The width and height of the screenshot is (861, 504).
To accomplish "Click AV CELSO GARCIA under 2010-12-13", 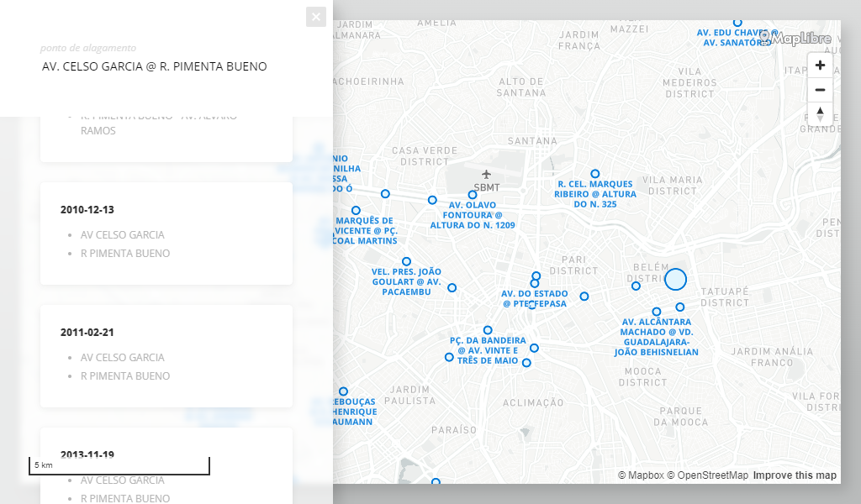I will pos(123,234).
